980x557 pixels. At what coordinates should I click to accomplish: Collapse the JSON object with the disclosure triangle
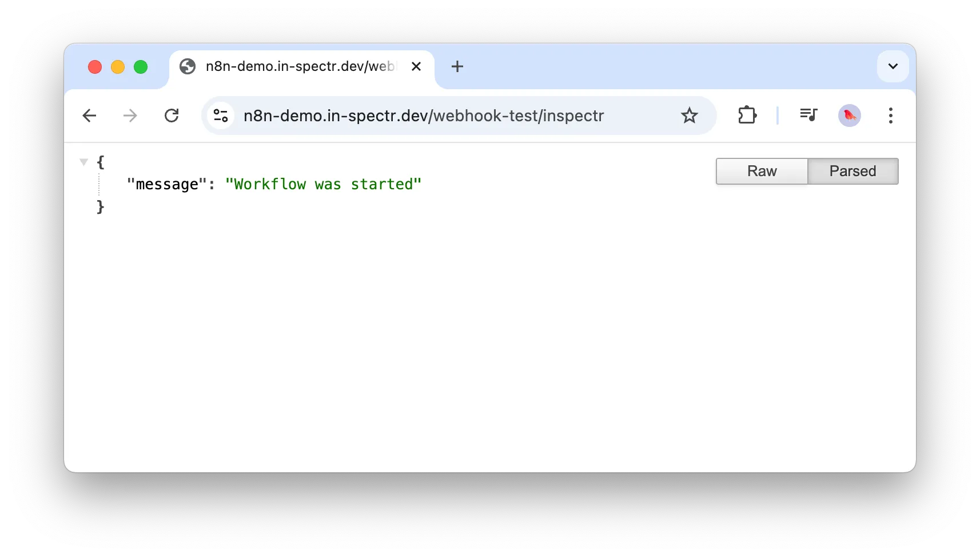[x=83, y=162]
